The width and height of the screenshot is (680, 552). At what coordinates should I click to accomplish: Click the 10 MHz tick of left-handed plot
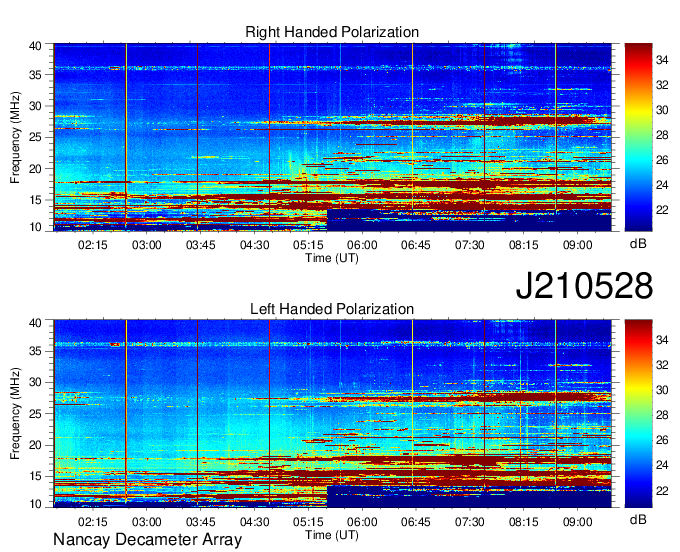pos(35,504)
